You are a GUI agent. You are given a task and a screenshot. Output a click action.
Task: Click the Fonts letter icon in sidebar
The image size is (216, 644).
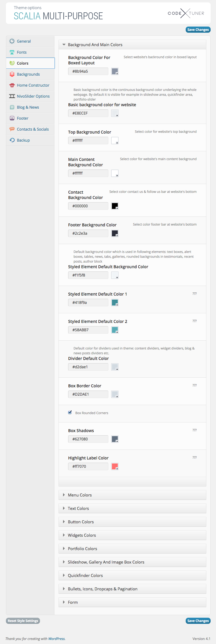click(12, 52)
